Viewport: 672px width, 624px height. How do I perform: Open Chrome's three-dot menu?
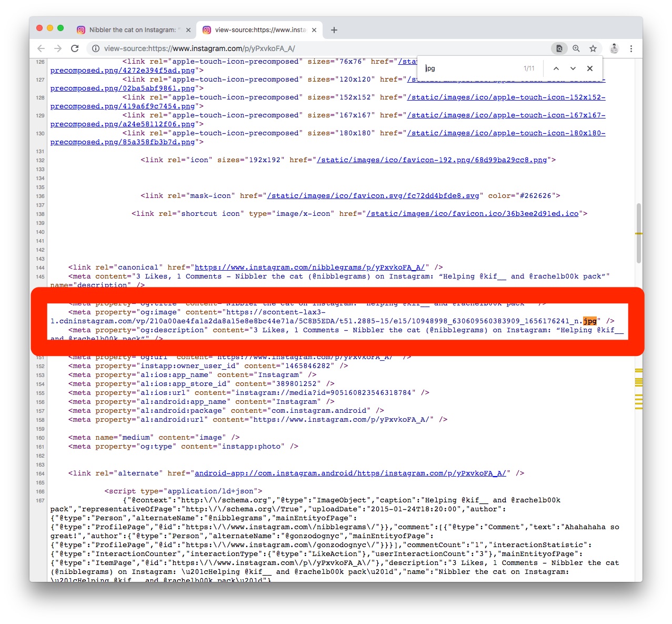631,48
